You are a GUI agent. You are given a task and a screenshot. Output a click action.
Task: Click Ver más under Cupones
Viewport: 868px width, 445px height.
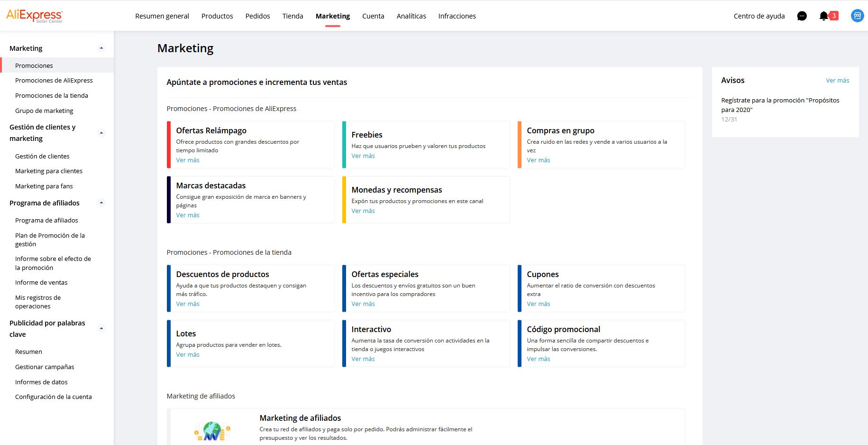coord(539,304)
